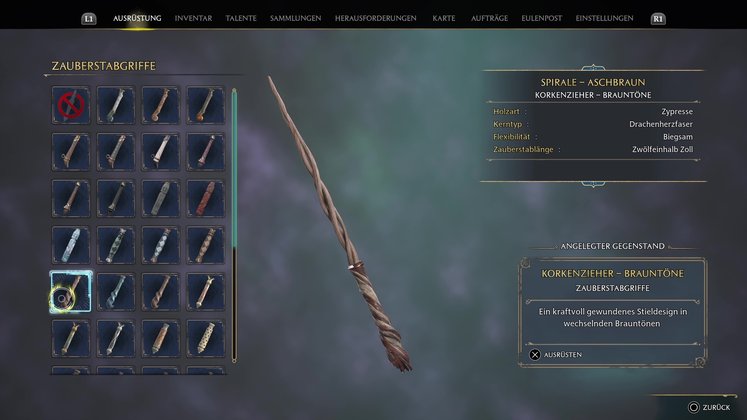The image size is (747, 420).
Task: Choose the white-wrapped handle in second row
Action: coord(161,152)
